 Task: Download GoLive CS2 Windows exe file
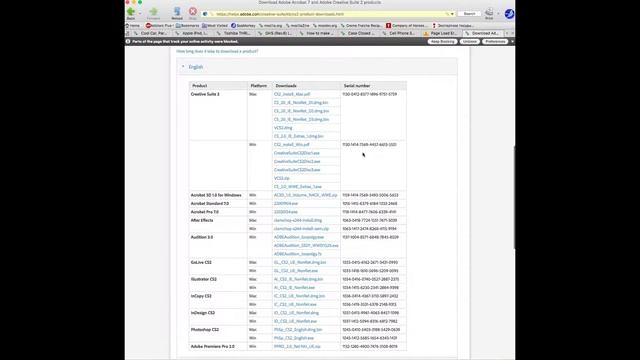[x=296, y=271]
